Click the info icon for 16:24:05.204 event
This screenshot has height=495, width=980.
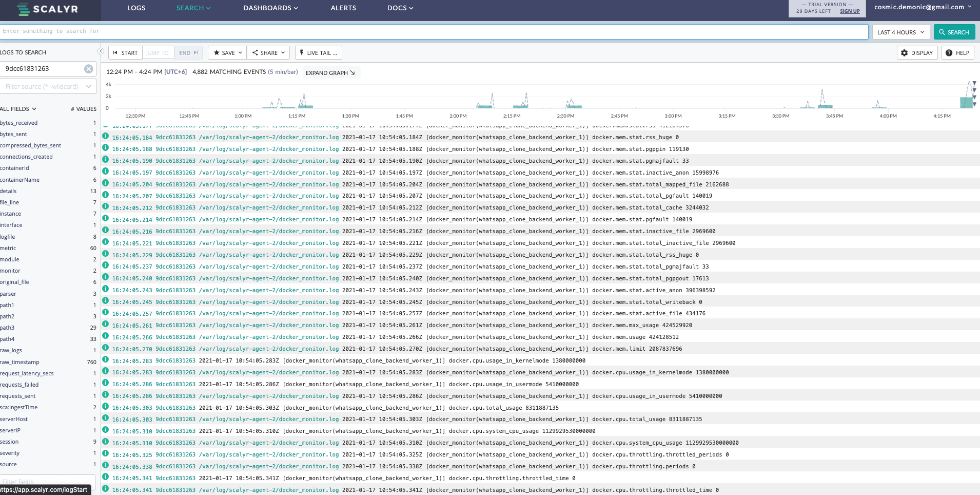[106, 183]
